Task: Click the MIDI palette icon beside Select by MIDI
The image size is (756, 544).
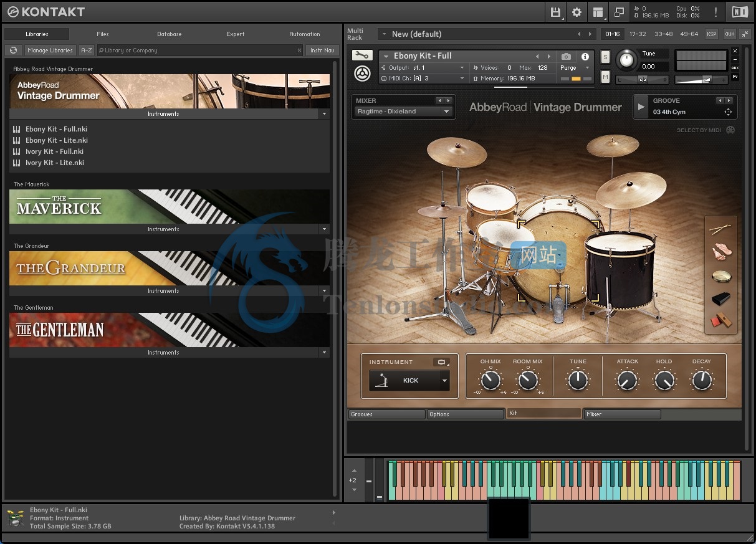Action: click(x=730, y=130)
